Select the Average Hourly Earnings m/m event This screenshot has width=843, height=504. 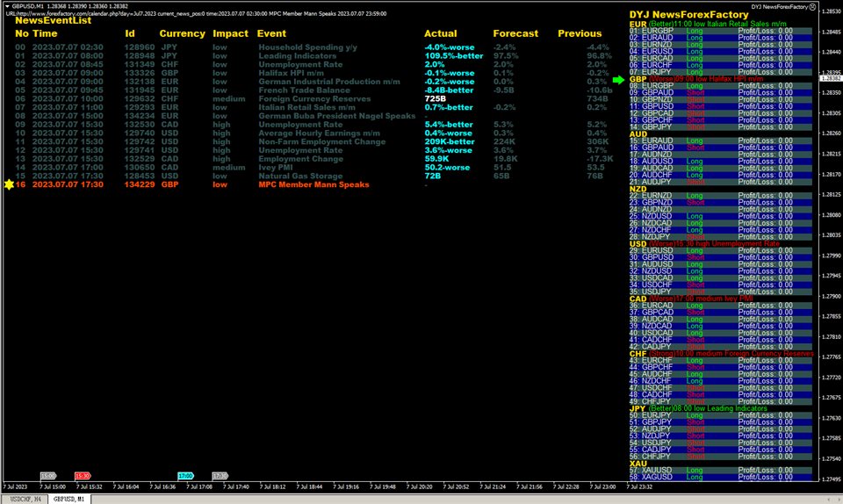click(319, 133)
